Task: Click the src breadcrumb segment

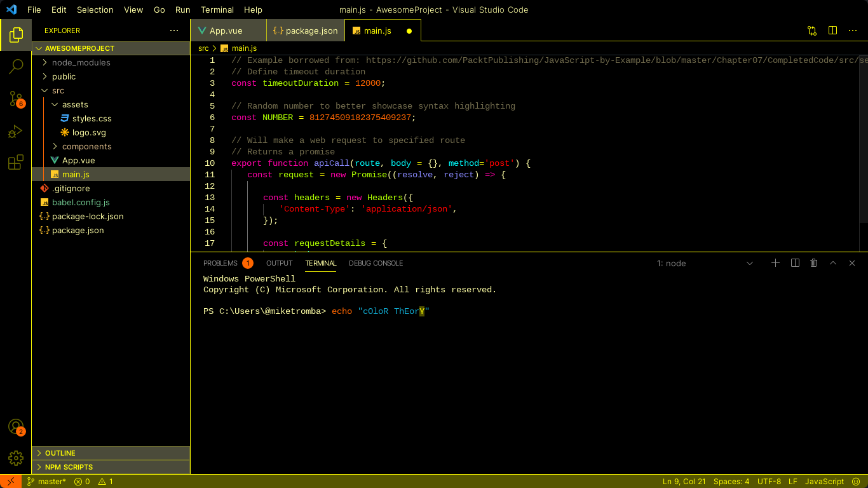Action: 203,48
